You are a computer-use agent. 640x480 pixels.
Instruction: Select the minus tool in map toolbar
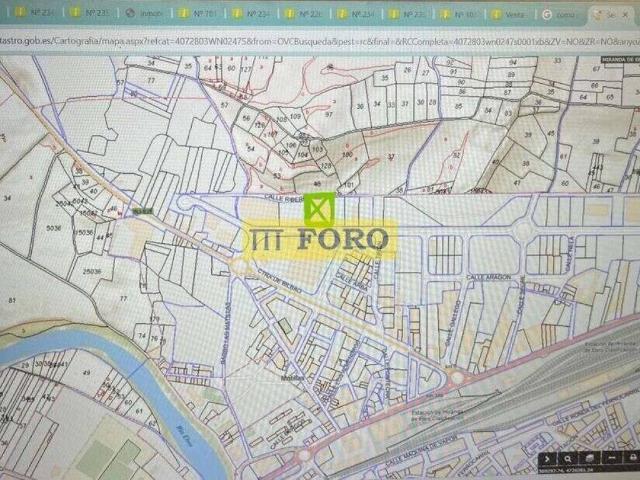pyautogui.click(x=611, y=459)
